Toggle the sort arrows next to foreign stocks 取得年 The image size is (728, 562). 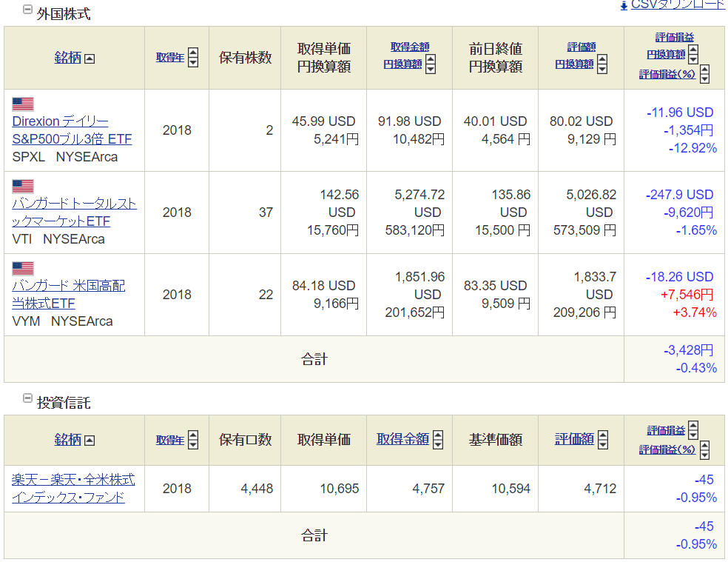click(x=193, y=58)
